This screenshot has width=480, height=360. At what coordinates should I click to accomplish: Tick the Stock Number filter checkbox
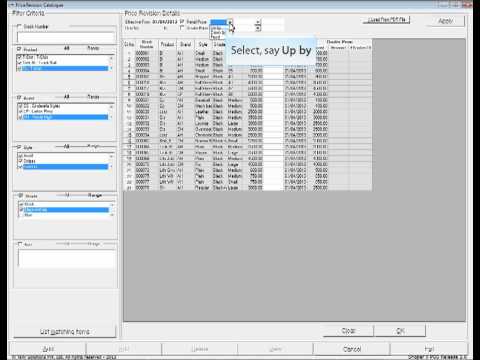point(19,26)
